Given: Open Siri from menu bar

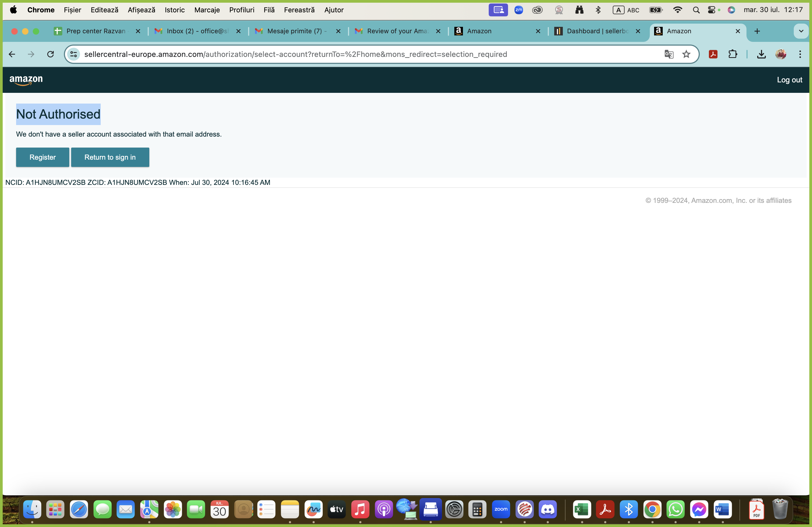Looking at the screenshot, I should tap(731, 10).
